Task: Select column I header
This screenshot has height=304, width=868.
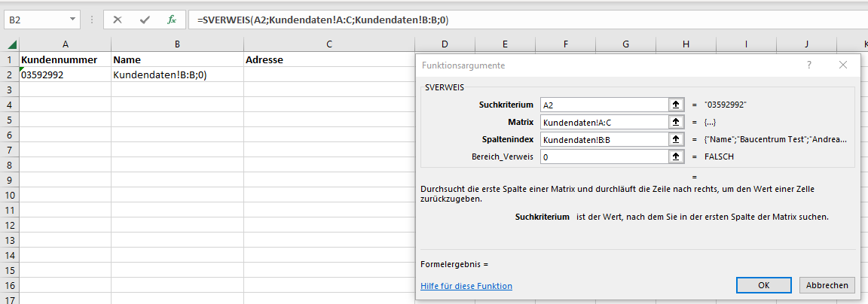Action: (x=746, y=44)
